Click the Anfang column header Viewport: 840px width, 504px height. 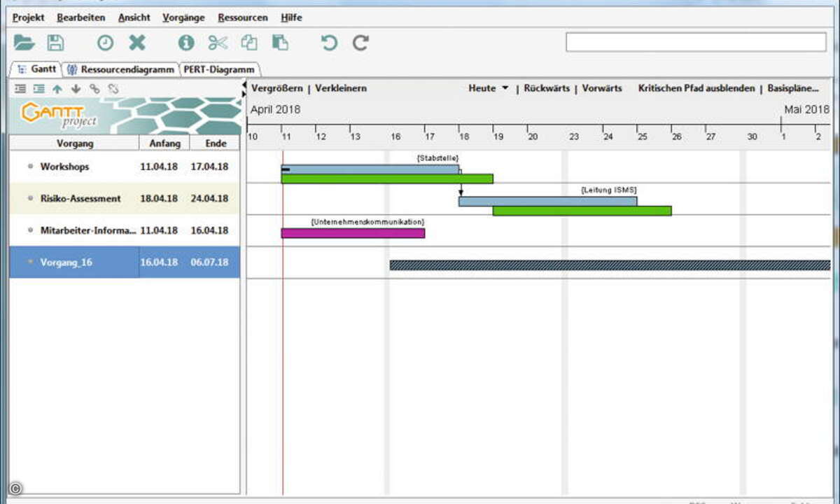coord(165,143)
